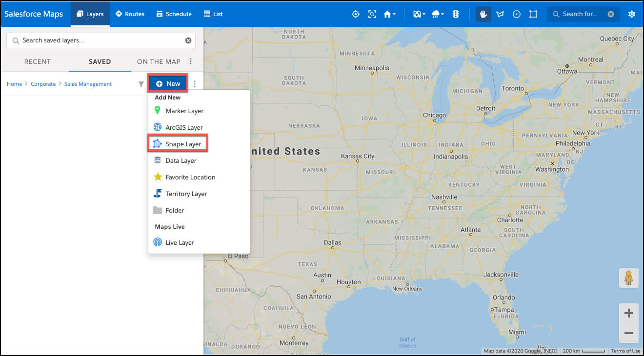
Task: Open the home location dropdown
Action: (389, 14)
